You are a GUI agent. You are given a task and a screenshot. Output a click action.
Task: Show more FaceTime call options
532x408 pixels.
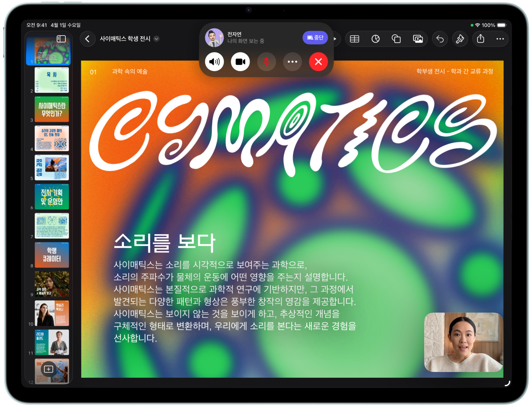tap(292, 62)
